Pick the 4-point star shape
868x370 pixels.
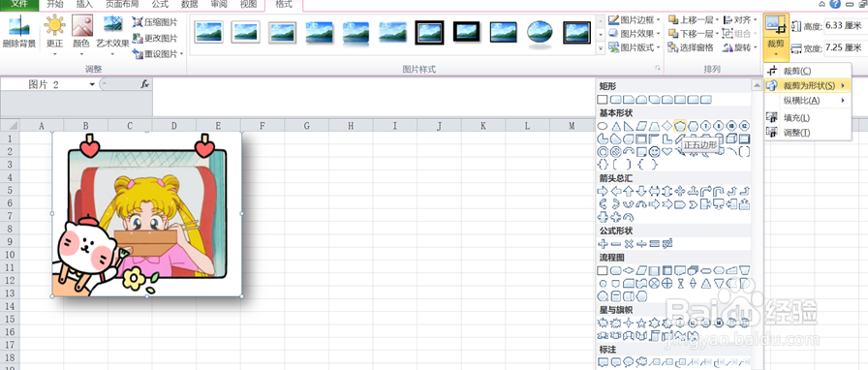tap(628, 323)
